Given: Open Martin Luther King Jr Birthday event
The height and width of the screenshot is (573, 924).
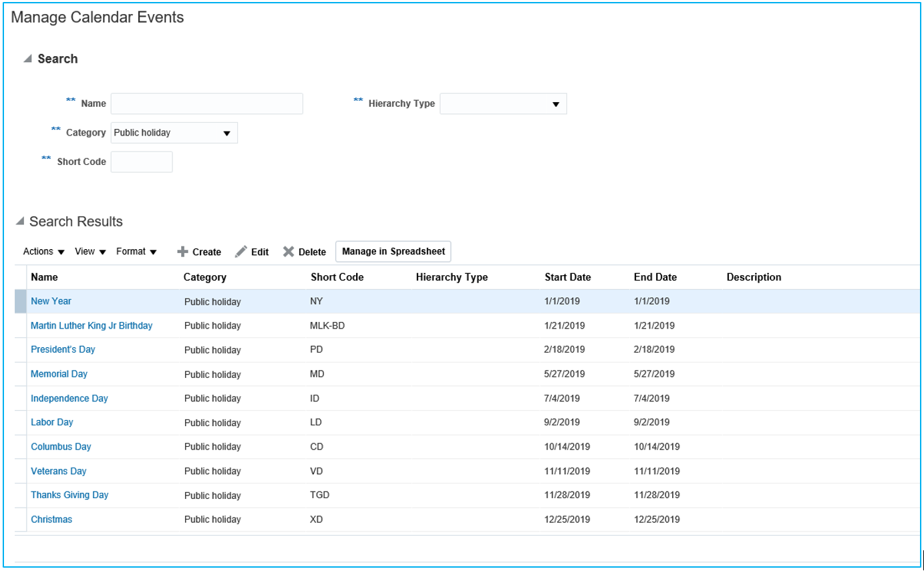Looking at the screenshot, I should [x=92, y=325].
